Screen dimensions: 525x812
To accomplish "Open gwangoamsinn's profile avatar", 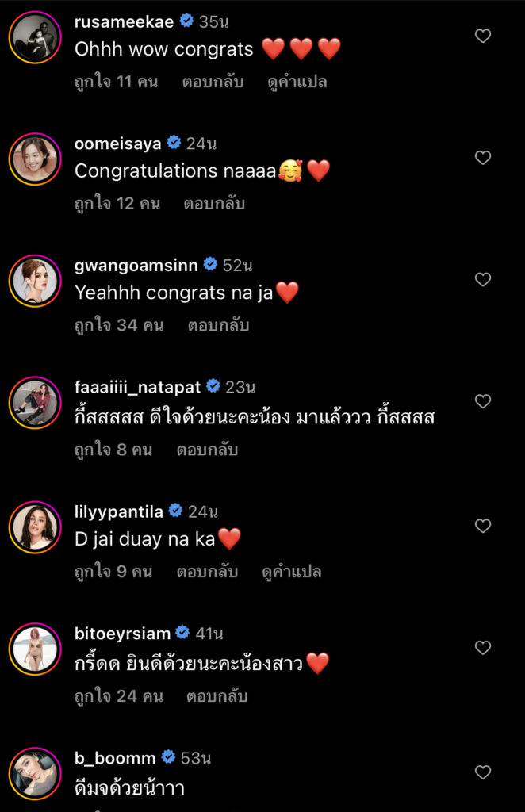I will (x=35, y=281).
